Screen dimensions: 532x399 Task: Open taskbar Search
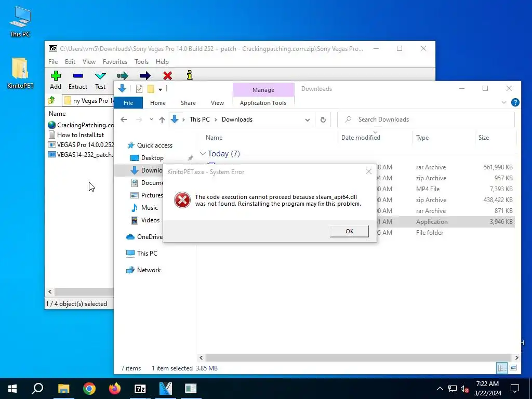point(37,389)
